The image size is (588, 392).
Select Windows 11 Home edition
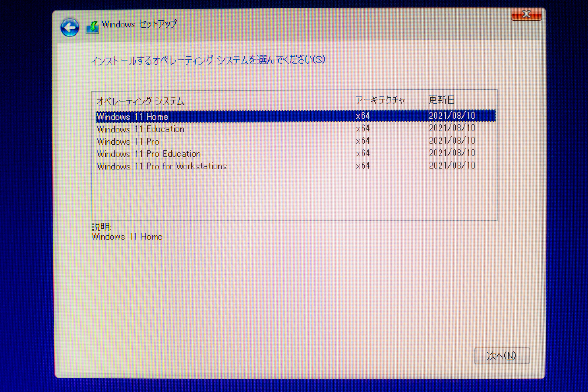pyautogui.click(x=133, y=117)
